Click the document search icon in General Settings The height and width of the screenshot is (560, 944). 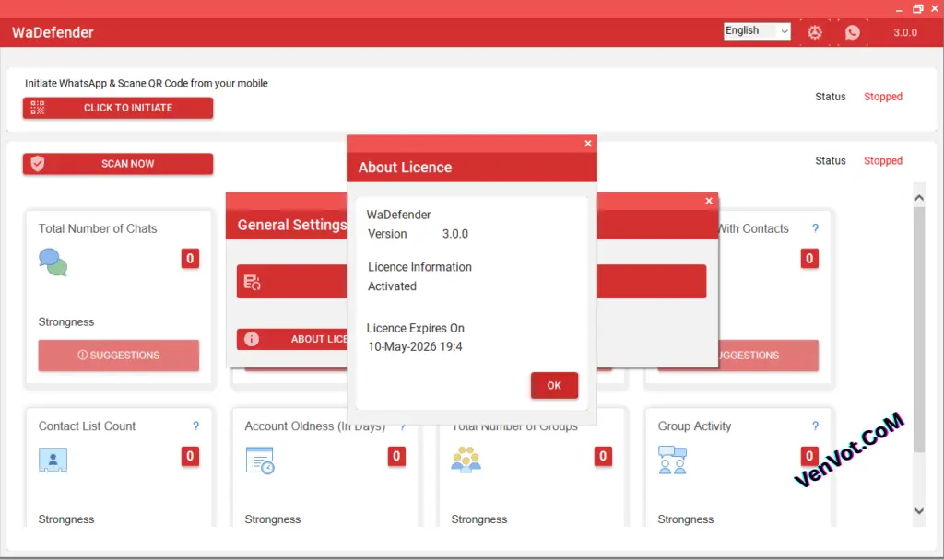tap(252, 282)
